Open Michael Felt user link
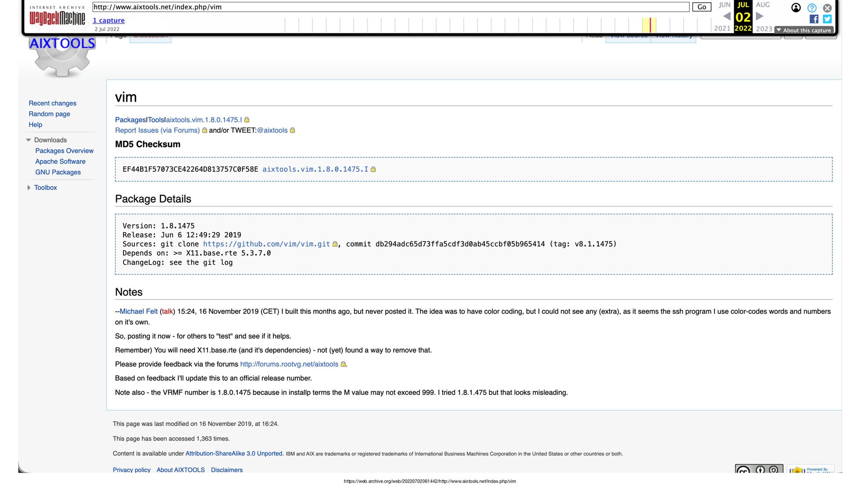Screen dimensions: 868x488 138,311
